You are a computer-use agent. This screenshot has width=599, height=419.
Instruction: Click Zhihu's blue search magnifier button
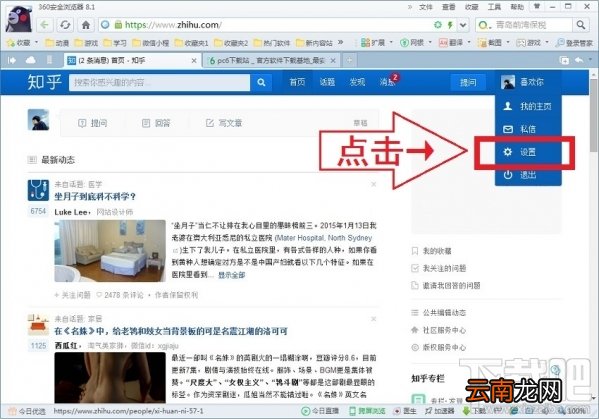click(261, 82)
